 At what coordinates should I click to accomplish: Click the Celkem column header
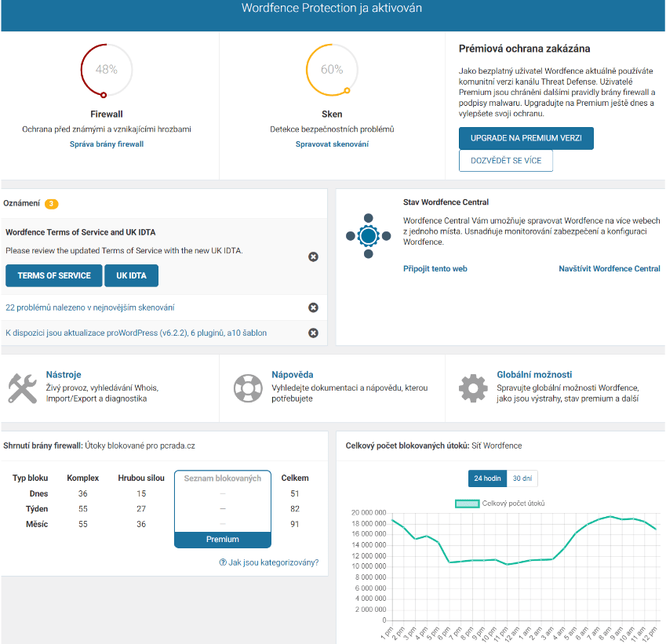pos(295,478)
